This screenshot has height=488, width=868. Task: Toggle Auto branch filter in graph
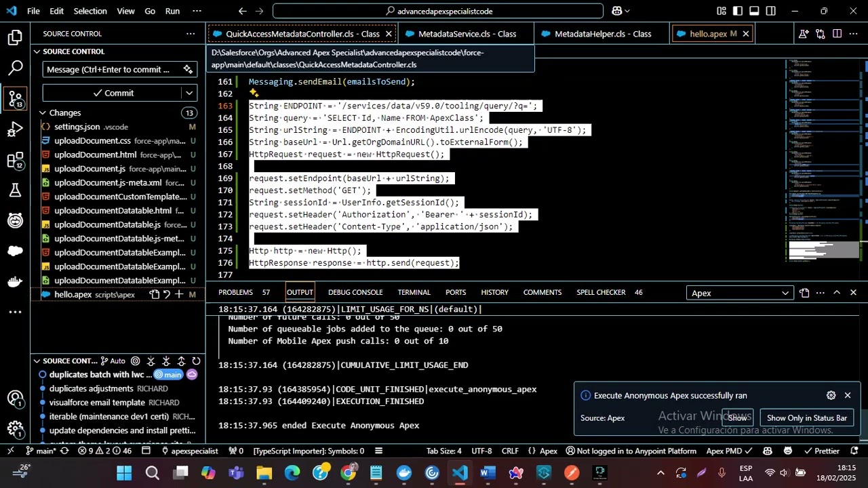coord(113,361)
